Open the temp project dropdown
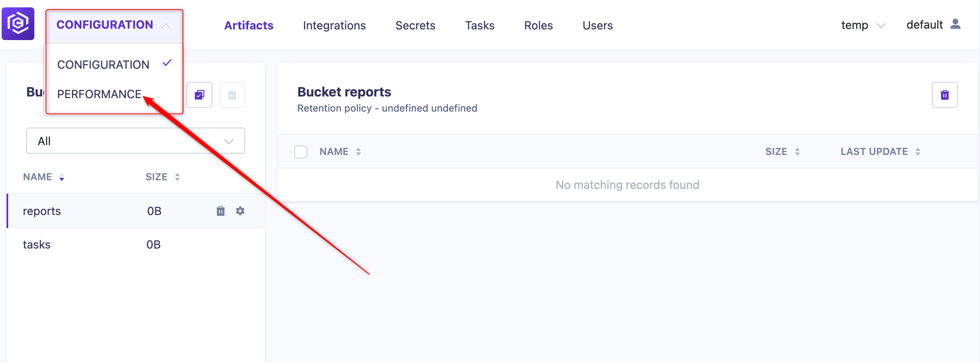The image size is (980, 363). pos(863,25)
